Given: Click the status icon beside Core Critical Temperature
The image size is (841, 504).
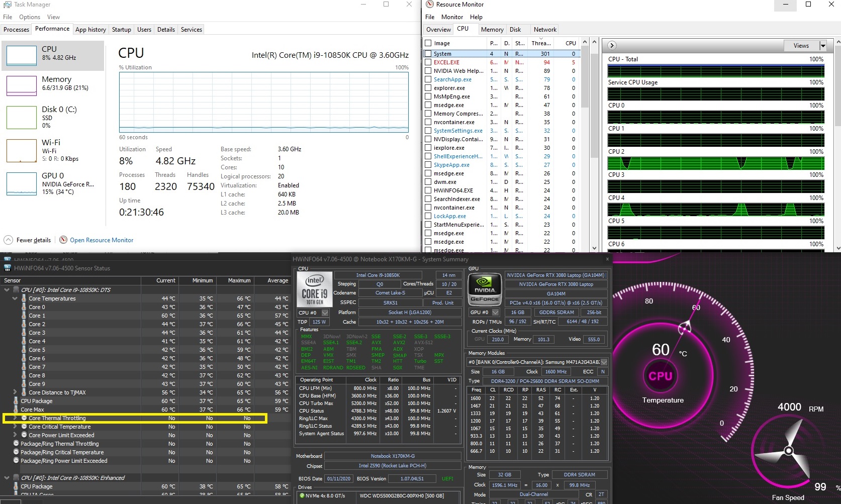Looking at the screenshot, I should tap(24, 427).
